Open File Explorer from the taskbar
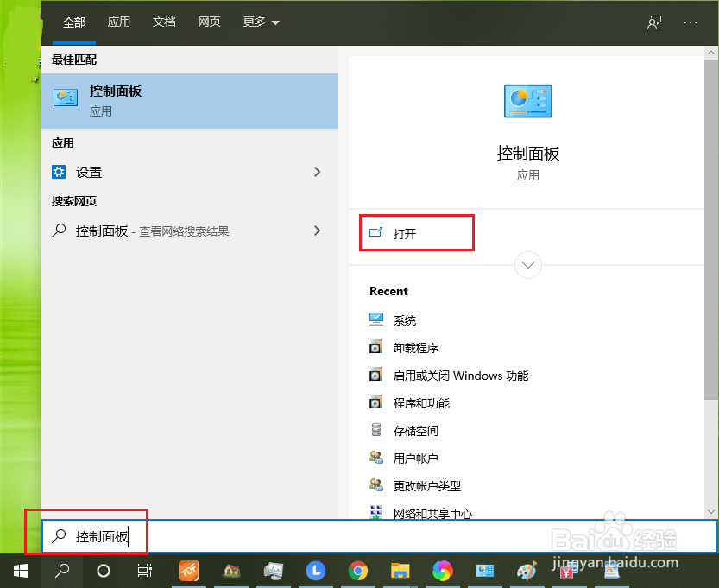Viewport: 719px width, 588px height. point(400,571)
